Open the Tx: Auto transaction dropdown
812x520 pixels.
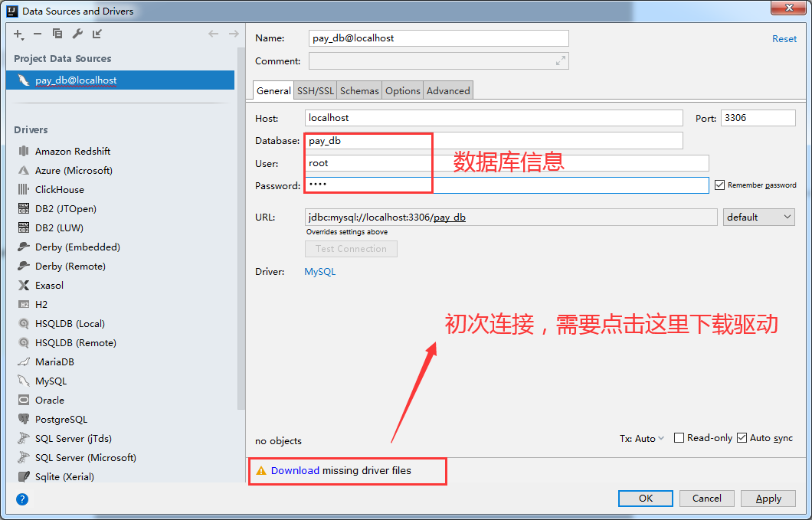point(642,438)
